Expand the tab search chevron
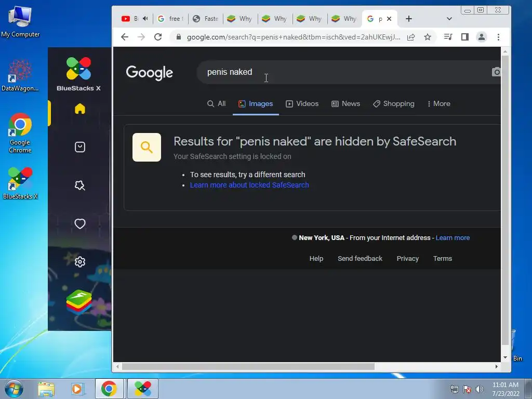This screenshot has height=399, width=532. pyautogui.click(x=449, y=19)
